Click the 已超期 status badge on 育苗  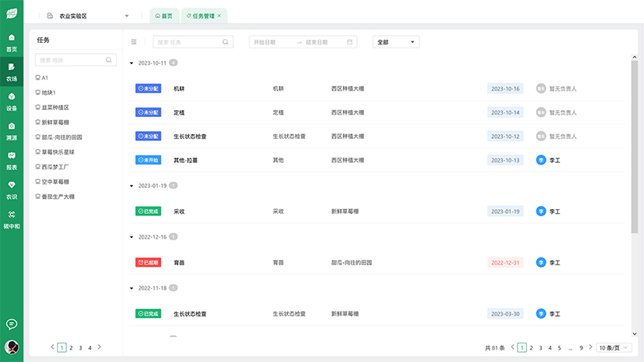pyautogui.click(x=147, y=263)
